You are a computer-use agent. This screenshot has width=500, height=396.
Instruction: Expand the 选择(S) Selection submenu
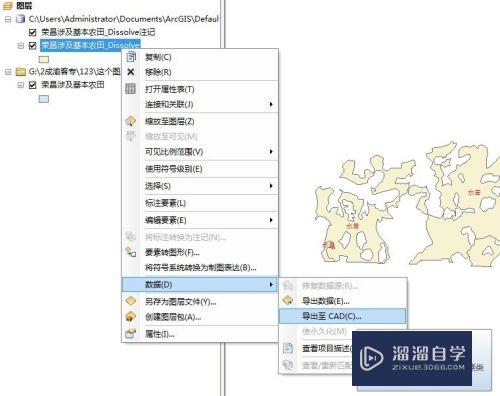(x=200, y=186)
